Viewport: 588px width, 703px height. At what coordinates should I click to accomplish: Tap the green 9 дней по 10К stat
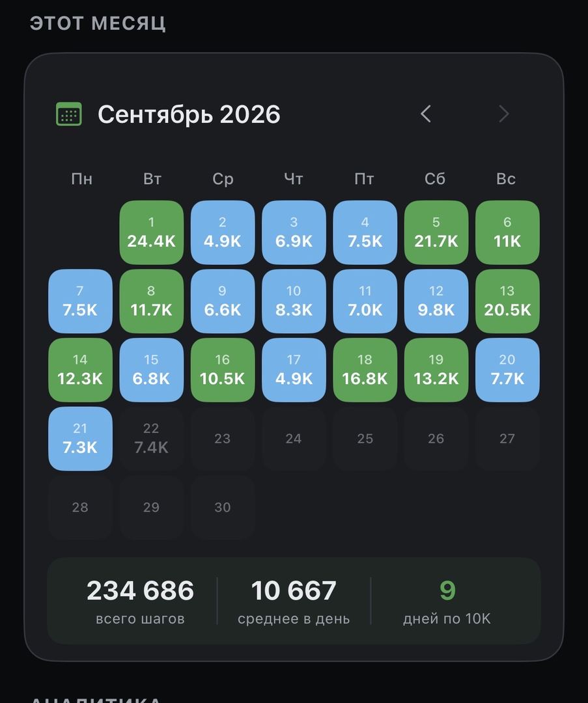pyautogui.click(x=447, y=601)
